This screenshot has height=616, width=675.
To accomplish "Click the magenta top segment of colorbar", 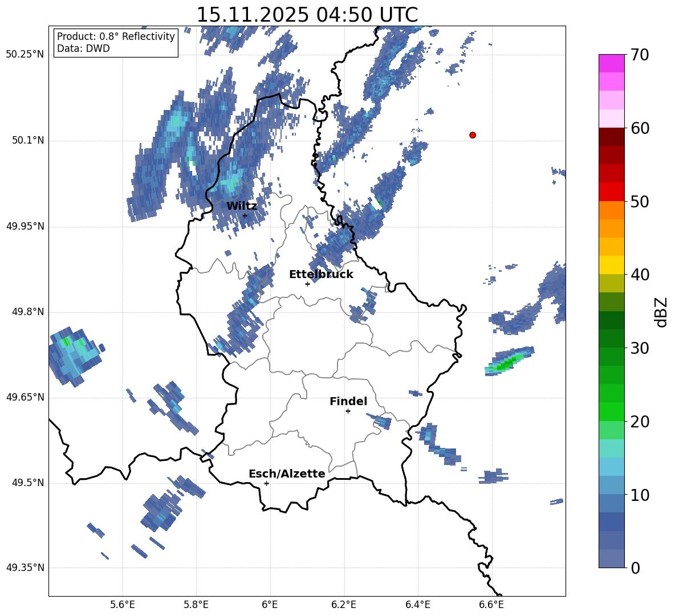I will [x=611, y=63].
